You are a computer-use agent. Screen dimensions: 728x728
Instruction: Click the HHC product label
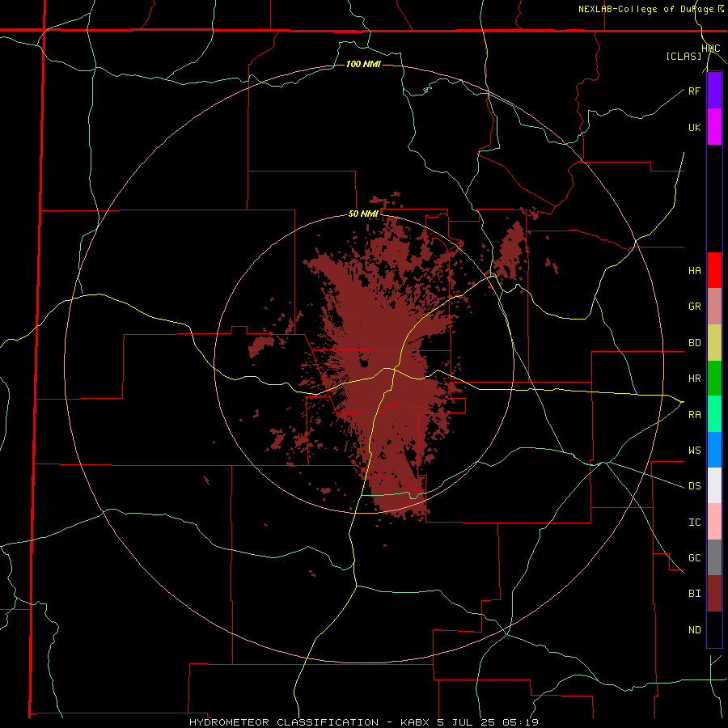point(710,49)
